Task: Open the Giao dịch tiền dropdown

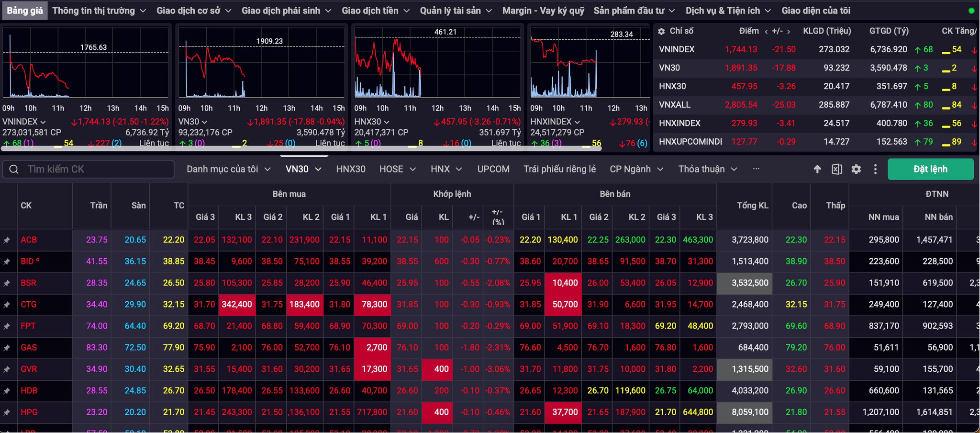Action: click(376, 11)
